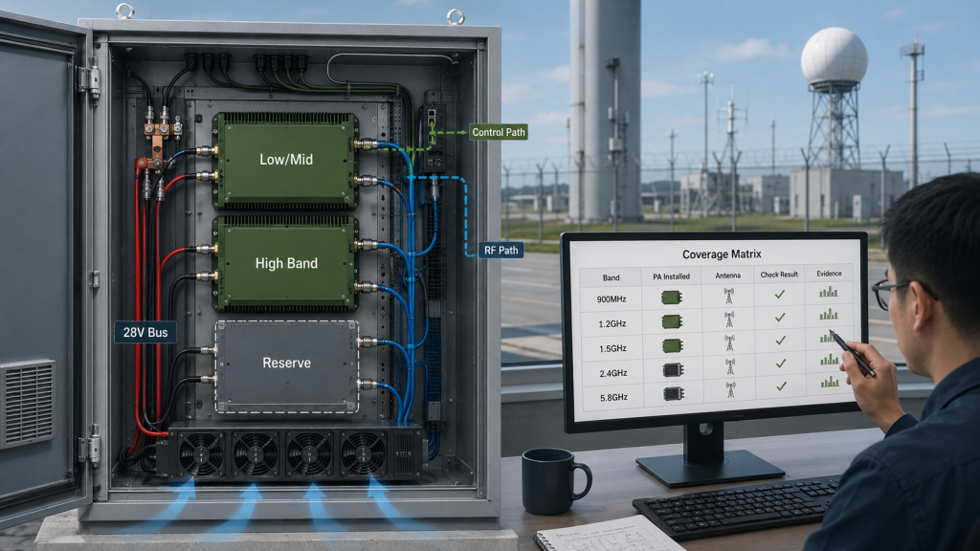Image resolution: width=980 pixels, height=551 pixels.
Task: Select the 1.5GHz band cell
Action: click(612, 348)
